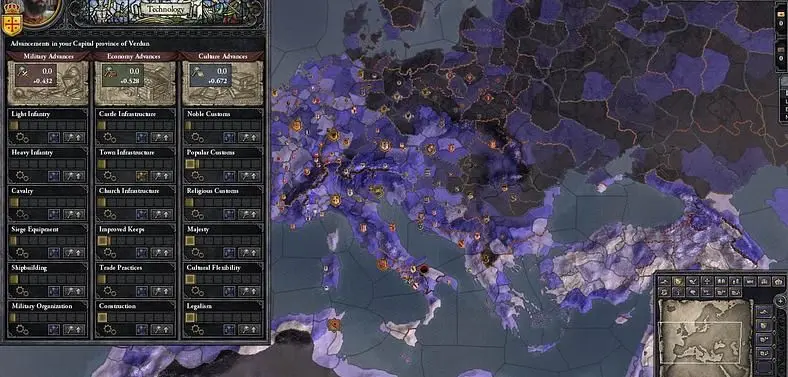Click the Culture Advances points box

[x=211, y=75]
